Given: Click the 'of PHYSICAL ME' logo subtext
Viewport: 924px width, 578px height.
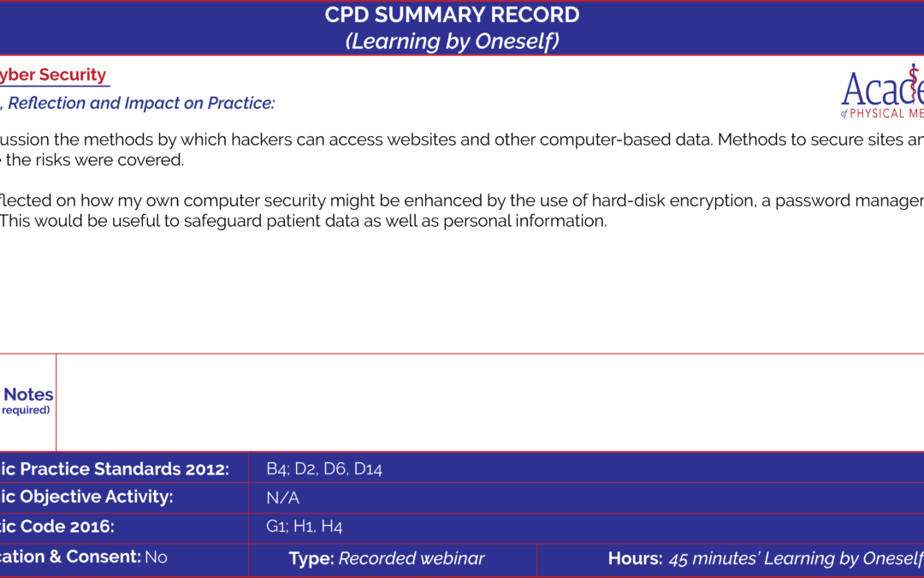Looking at the screenshot, I should coord(882,113).
